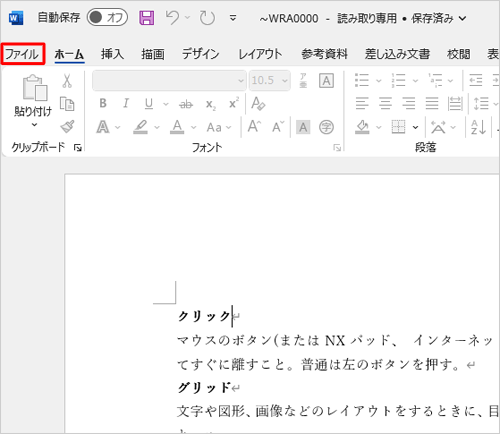The width and height of the screenshot is (500, 434).
Task: Open the レイアウト ribbon tab
Action: [x=260, y=54]
